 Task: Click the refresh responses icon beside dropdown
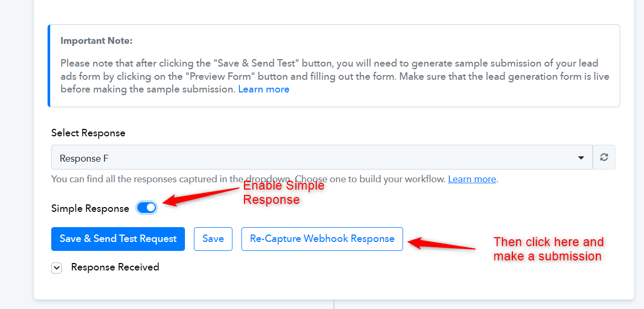pyautogui.click(x=604, y=157)
